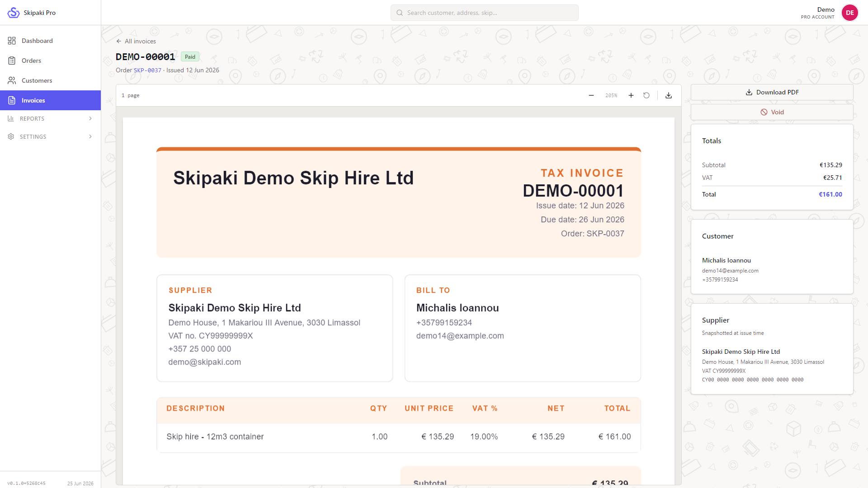The height and width of the screenshot is (488, 868).
Task: Expand the Reports section chevron
Action: tap(90, 118)
